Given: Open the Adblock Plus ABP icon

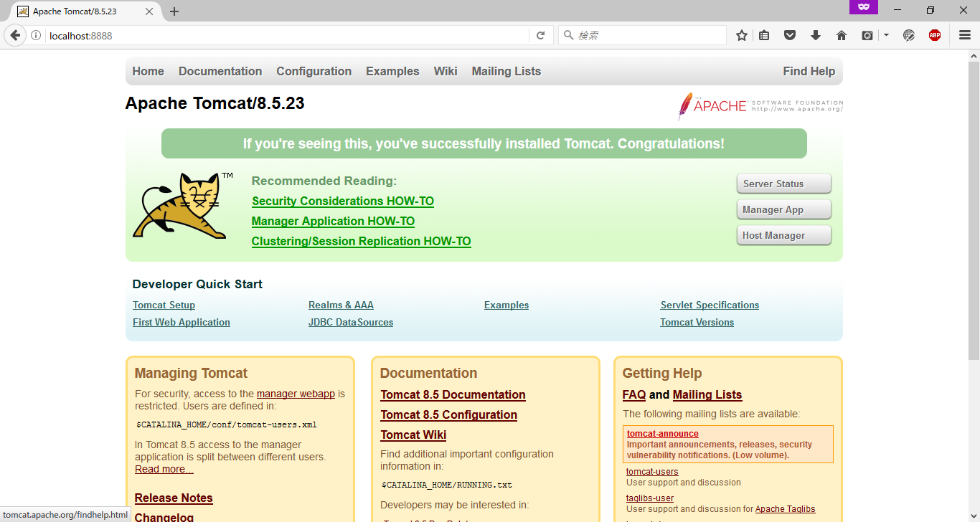Looking at the screenshot, I should [935, 35].
